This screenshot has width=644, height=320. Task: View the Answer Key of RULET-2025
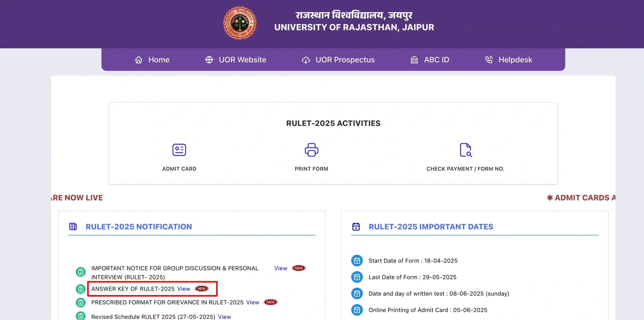184,289
